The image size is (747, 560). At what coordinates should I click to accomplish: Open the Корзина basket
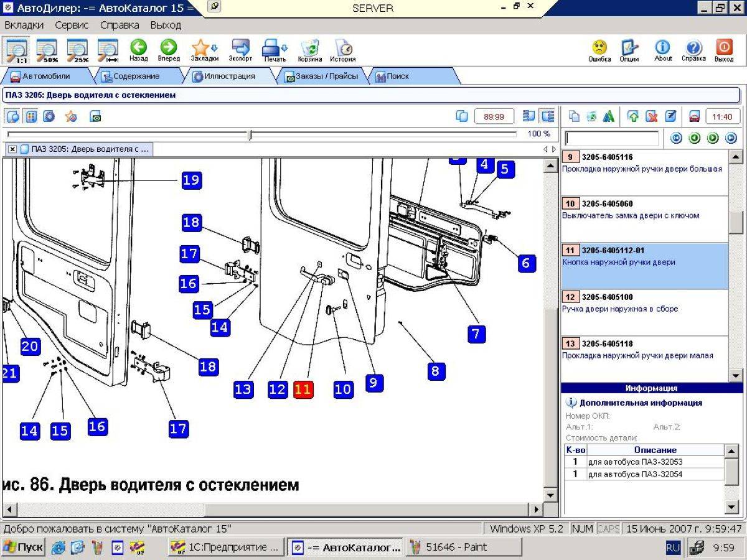[x=309, y=50]
